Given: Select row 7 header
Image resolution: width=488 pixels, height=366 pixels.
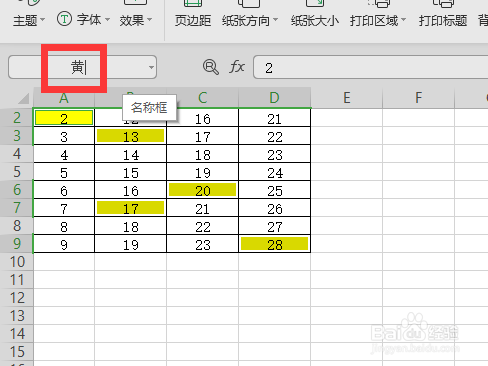Looking at the screenshot, I should click(17, 208).
